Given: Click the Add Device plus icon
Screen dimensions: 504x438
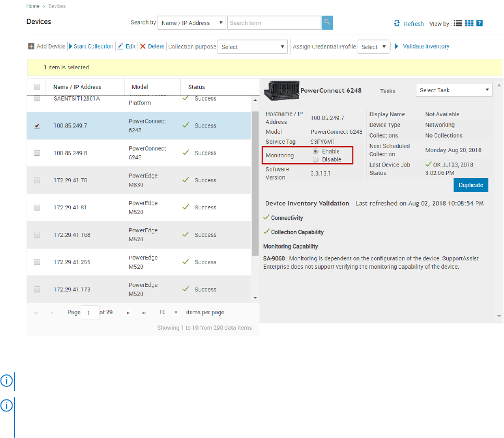Looking at the screenshot, I should coord(31,46).
